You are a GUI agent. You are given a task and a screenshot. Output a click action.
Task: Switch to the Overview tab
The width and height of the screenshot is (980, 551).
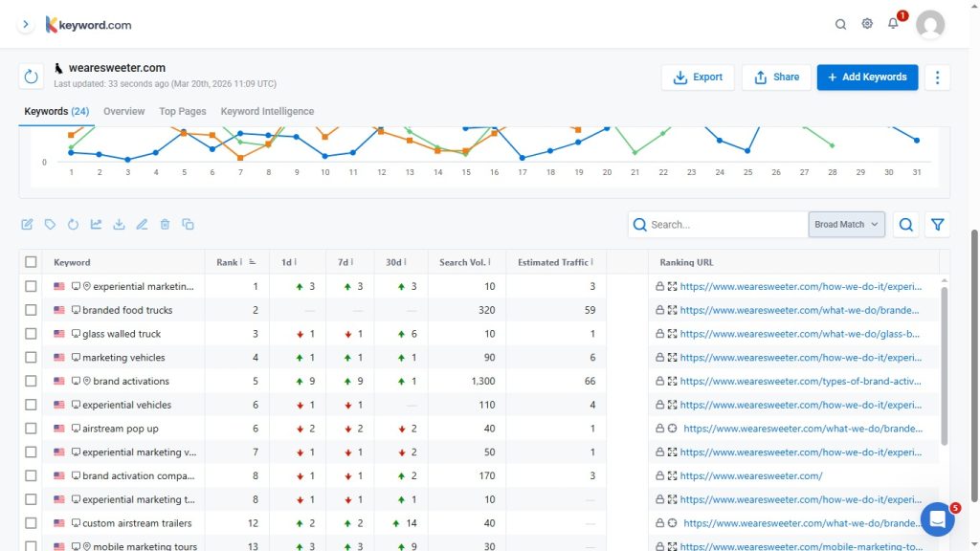coord(123,111)
